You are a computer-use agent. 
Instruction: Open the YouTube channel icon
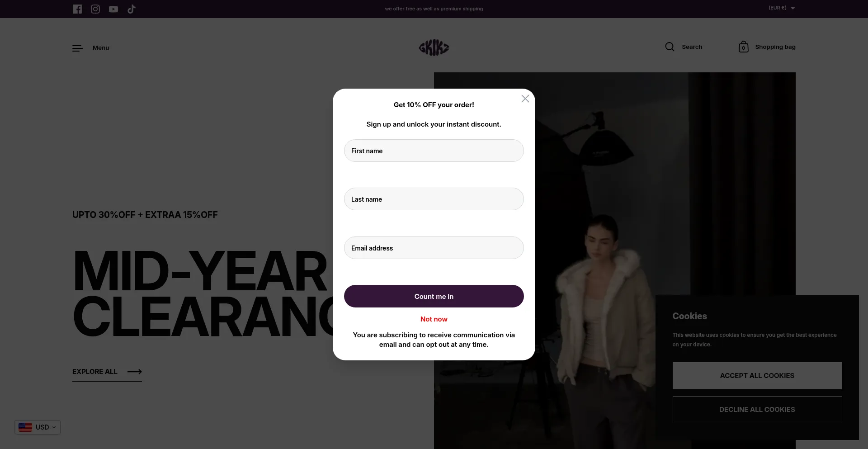tap(113, 9)
